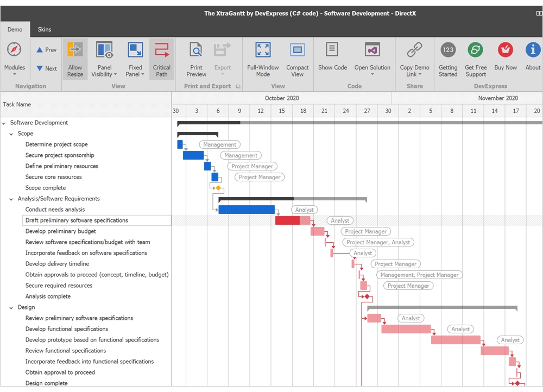Enable Compact View

click(x=297, y=57)
